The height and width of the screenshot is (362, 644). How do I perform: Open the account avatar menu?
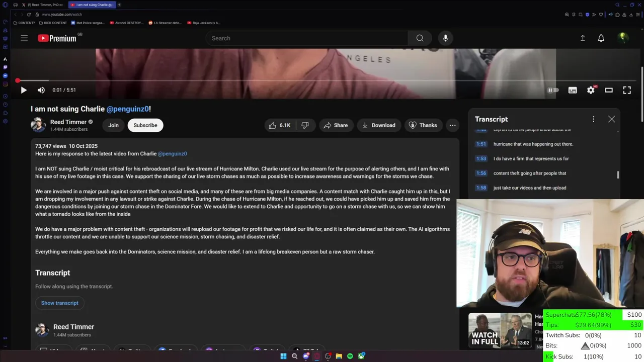tap(623, 38)
